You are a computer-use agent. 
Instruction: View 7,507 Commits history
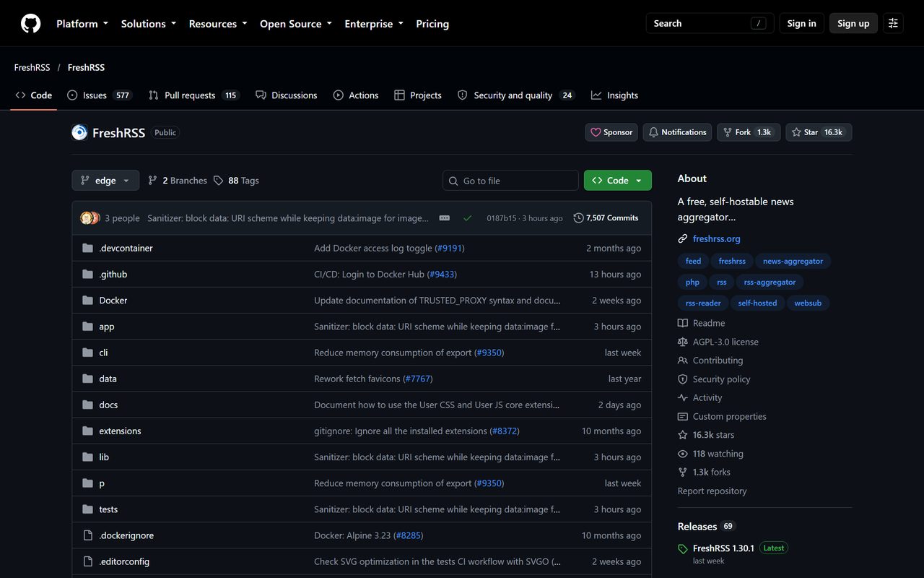coord(606,218)
